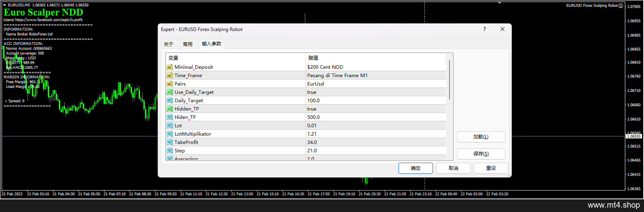Close the Expert dialog with X

pyautogui.click(x=503, y=29)
